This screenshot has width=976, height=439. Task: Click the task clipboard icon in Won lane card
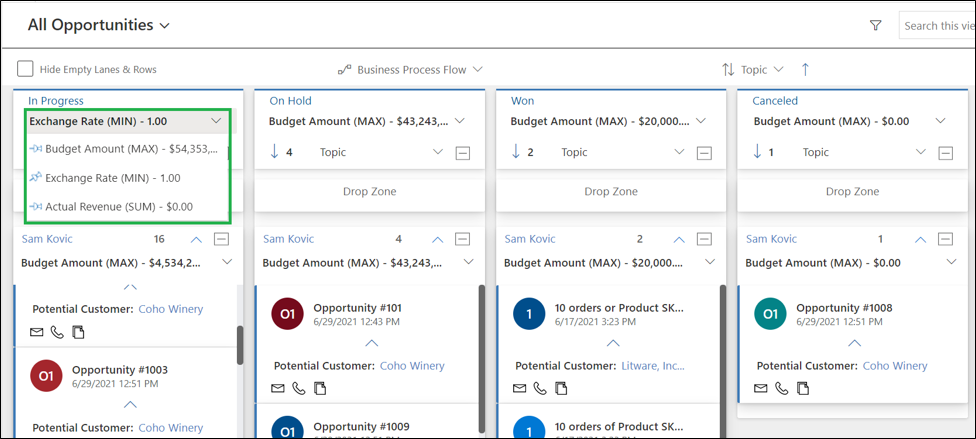point(560,388)
